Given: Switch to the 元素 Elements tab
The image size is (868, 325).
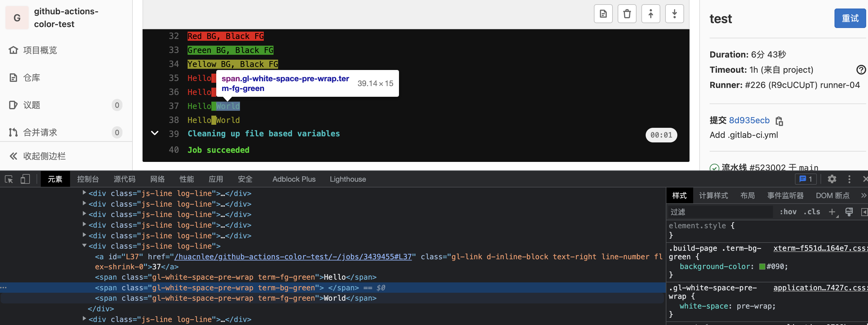Looking at the screenshot, I should tap(55, 179).
